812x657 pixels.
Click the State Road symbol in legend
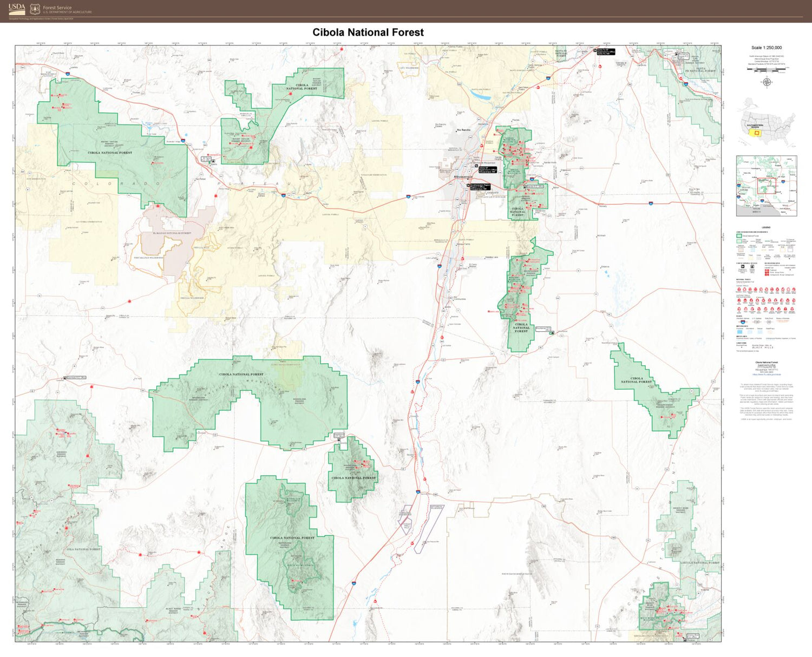(x=769, y=322)
